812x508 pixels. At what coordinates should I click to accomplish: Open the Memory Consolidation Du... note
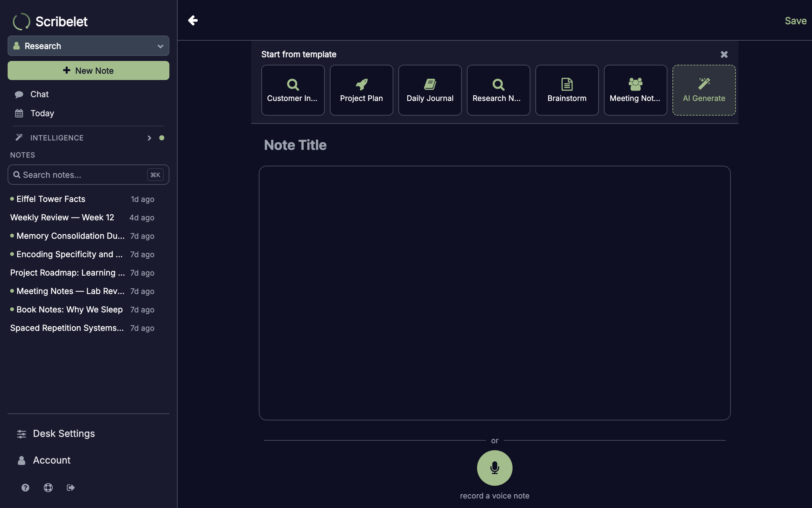(82, 236)
